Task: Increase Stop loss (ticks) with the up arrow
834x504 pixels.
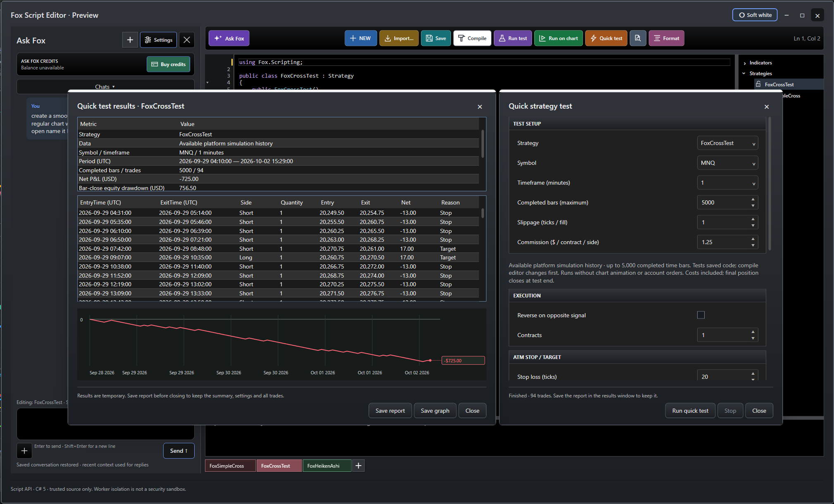Action: [x=753, y=373]
